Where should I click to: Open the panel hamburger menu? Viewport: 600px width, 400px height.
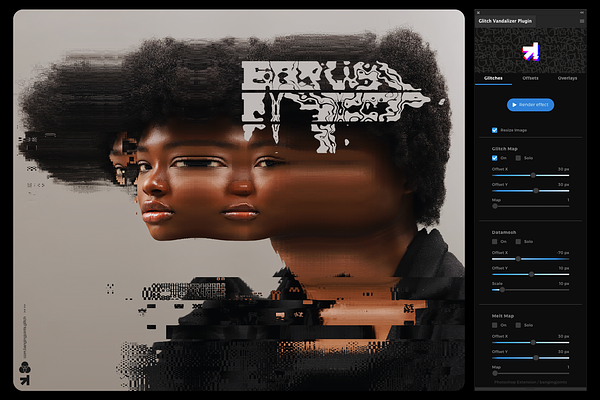[582, 20]
